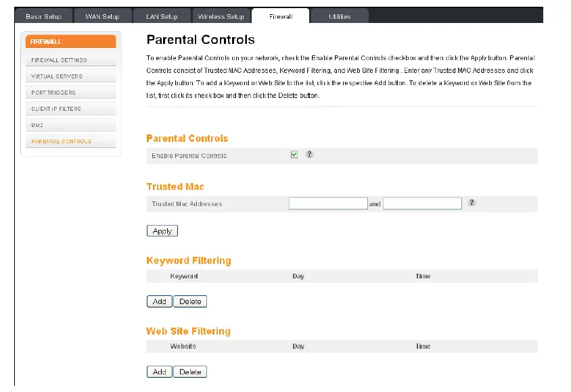This screenshot has height=392, width=571.
Task: Click the Trusted Mac Addresses label
Action: [x=187, y=204]
